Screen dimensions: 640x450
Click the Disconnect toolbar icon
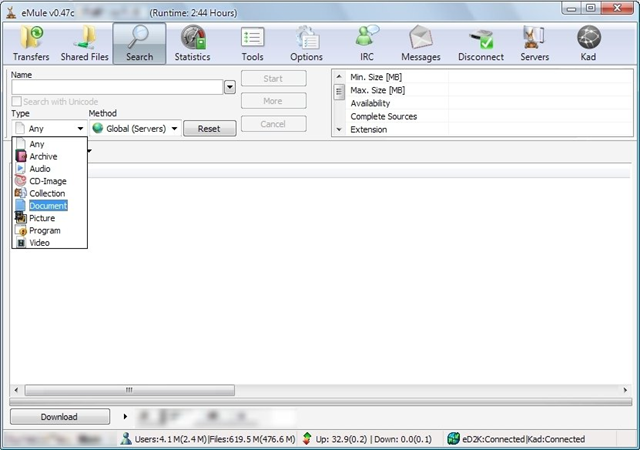pos(481,44)
